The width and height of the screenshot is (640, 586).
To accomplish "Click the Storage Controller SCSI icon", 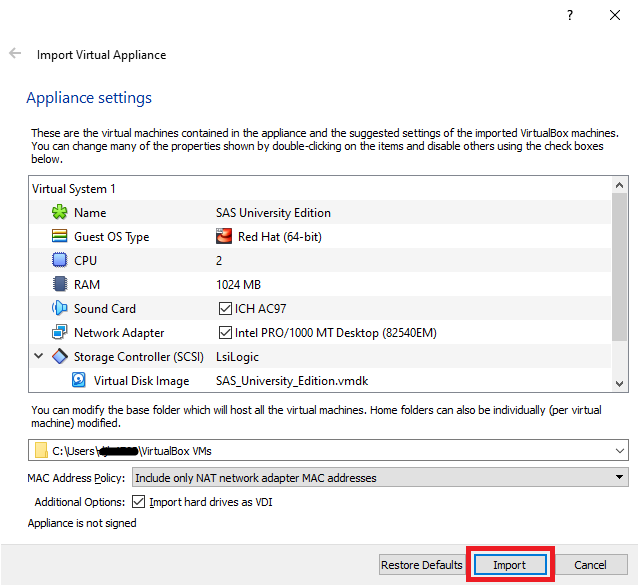I will (58, 357).
